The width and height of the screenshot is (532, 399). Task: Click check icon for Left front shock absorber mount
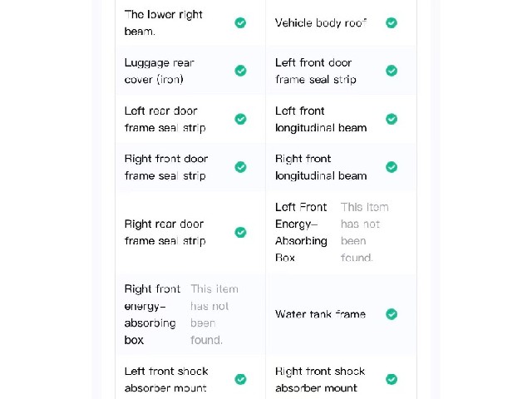pos(240,379)
